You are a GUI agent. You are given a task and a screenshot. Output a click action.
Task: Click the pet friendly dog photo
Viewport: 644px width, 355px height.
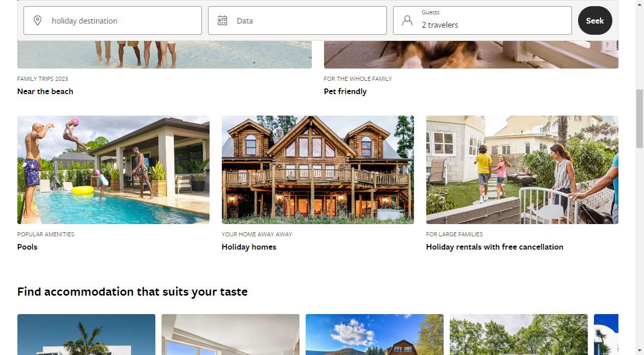tap(471, 55)
